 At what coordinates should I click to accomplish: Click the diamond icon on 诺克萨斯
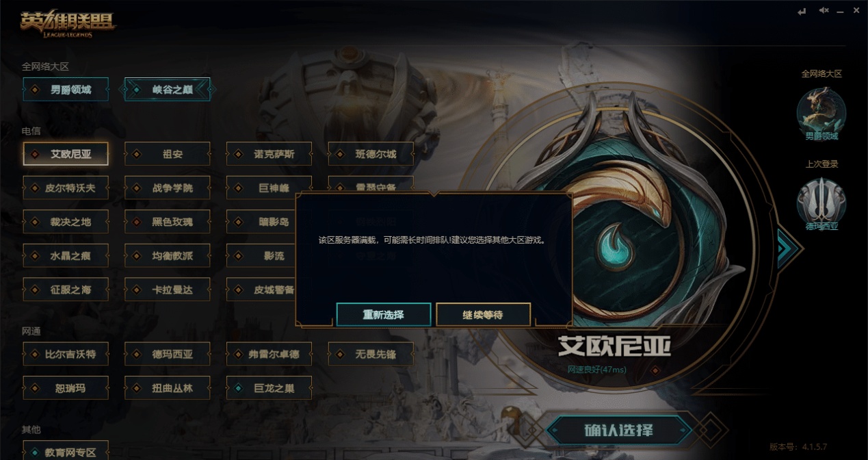238,154
